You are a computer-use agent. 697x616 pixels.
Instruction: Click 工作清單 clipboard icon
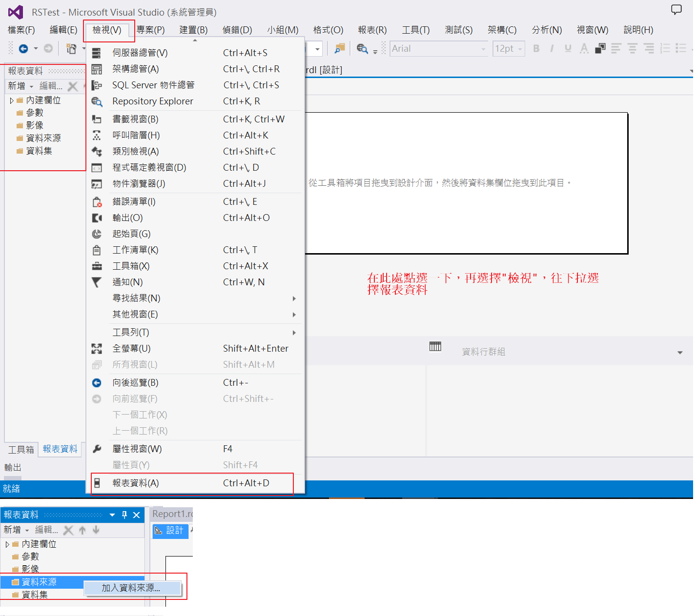(97, 250)
